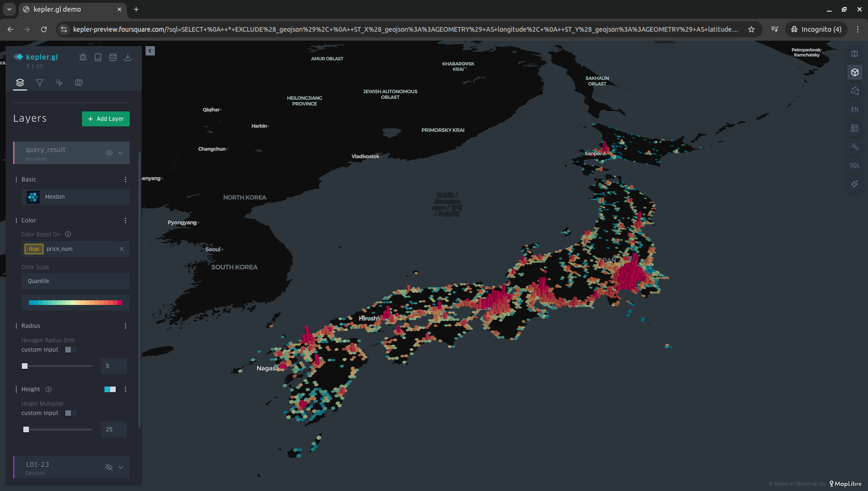Click the share/export download icon
The width and height of the screenshot is (868, 491).
pyautogui.click(x=128, y=57)
